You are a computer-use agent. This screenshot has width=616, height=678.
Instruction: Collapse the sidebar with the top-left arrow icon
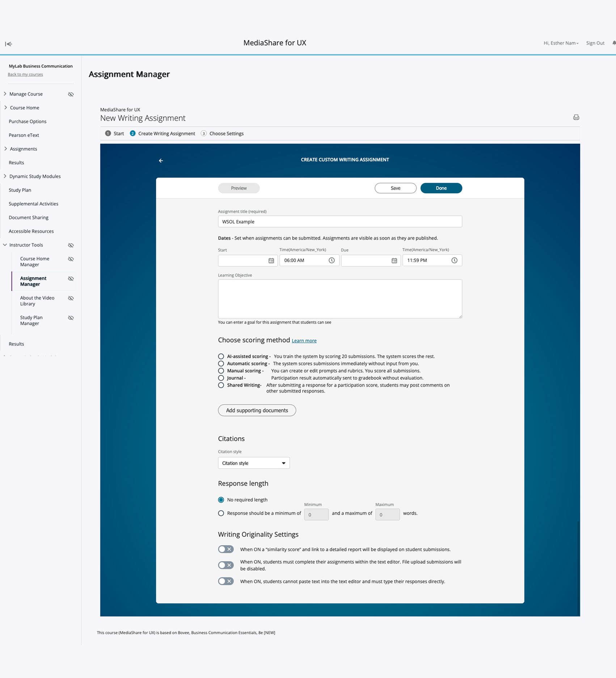pyautogui.click(x=8, y=44)
